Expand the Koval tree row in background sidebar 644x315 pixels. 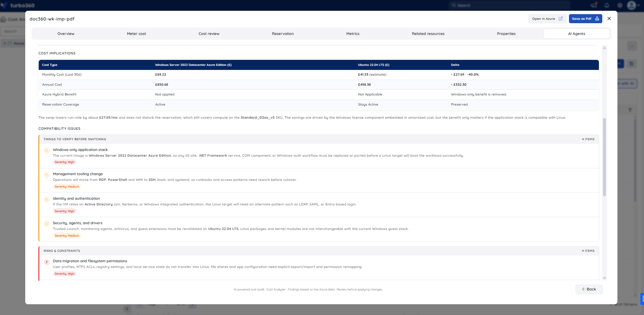5,43
